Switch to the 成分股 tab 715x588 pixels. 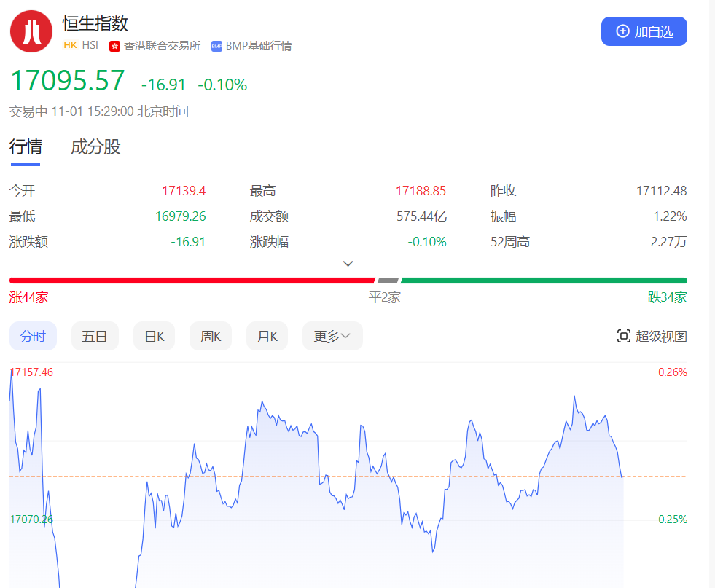click(95, 147)
